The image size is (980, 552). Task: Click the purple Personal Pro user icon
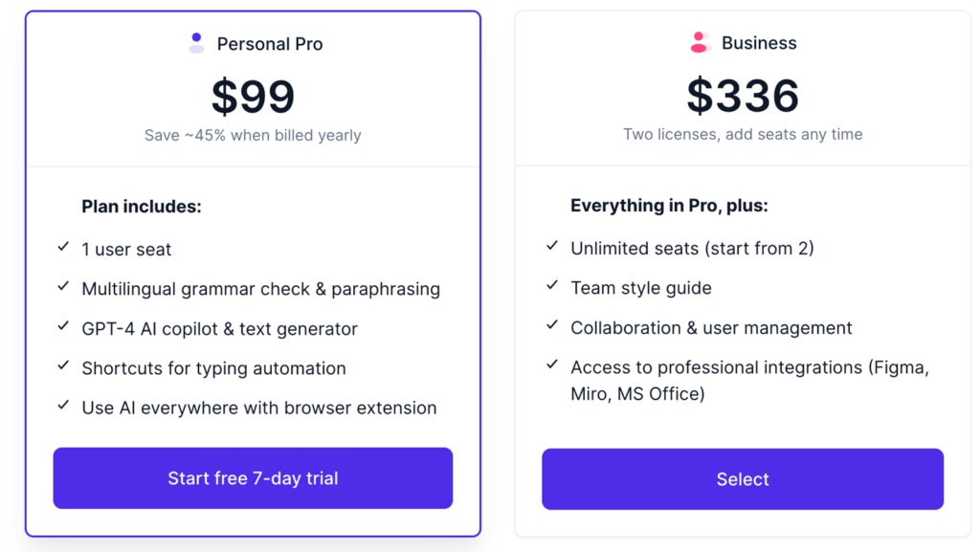[196, 43]
